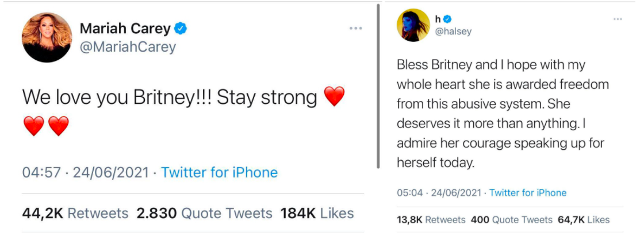This screenshot has width=644, height=233.
Task: Open the @MariahCarey handle
Action: [x=128, y=46]
